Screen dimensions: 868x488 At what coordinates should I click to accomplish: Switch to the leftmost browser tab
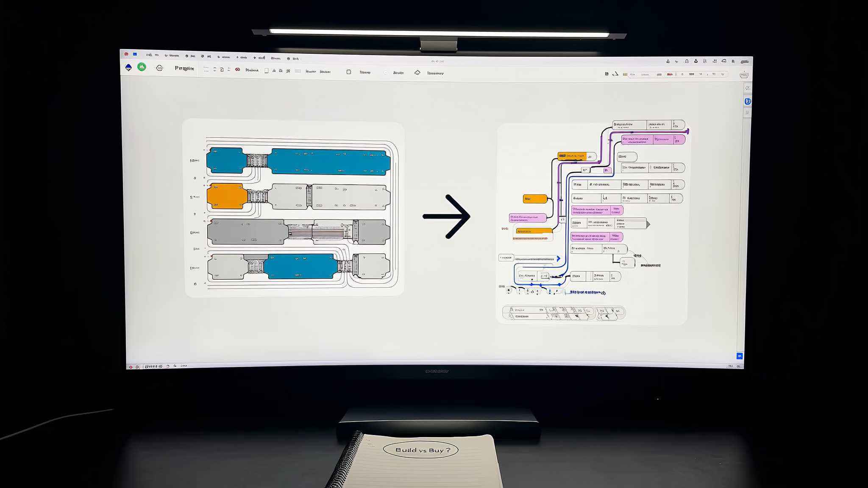128,54
